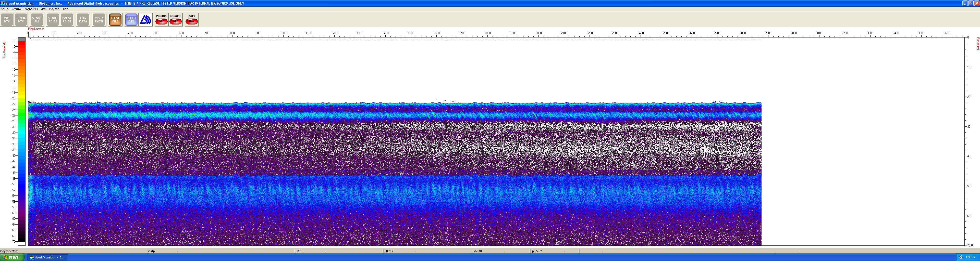Open CONFIG DTX from the toolbar

coord(21,20)
